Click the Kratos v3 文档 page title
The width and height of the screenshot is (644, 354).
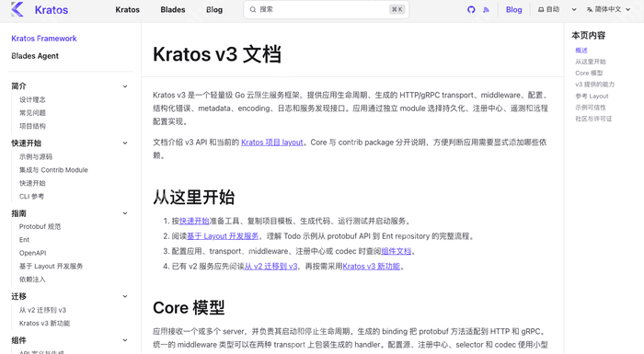click(x=217, y=54)
